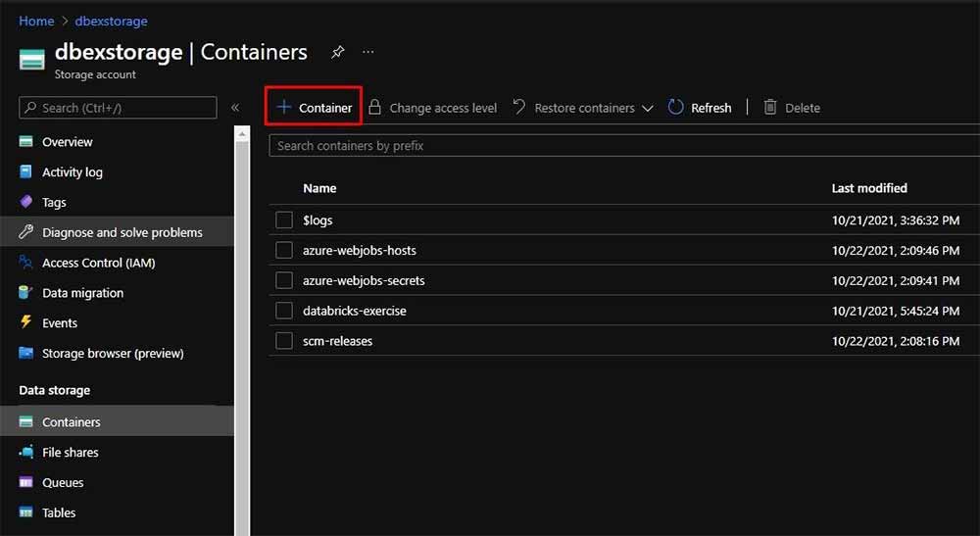The image size is (980, 536).
Task: Click dbexstorage breadcrumb link
Action: pyautogui.click(x=112, y=21)
